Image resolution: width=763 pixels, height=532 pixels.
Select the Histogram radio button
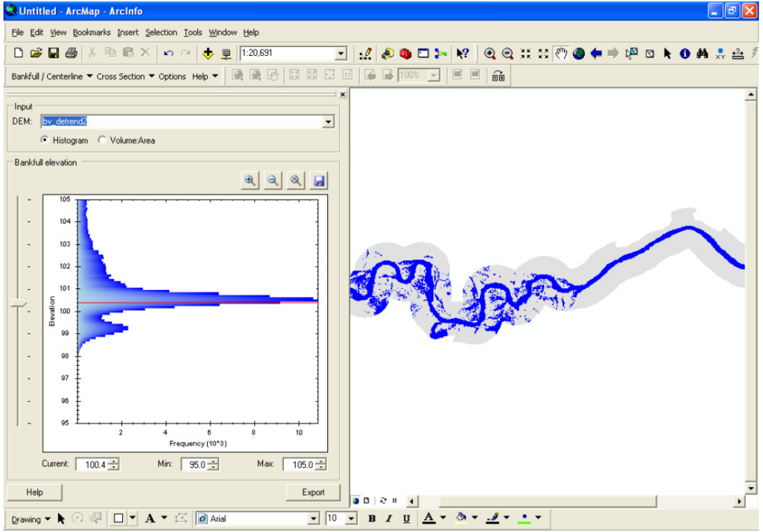(x=45, y=140)
